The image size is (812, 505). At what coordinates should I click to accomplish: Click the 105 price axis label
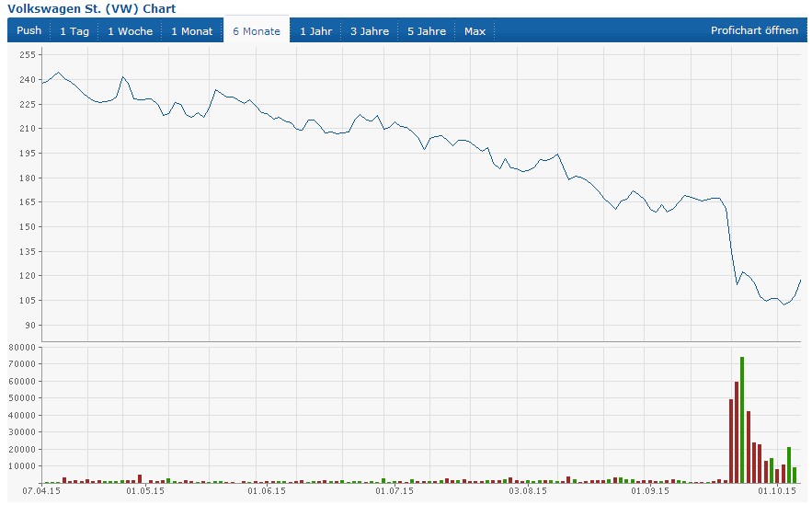pyautogui.click(x=28, y=301)
